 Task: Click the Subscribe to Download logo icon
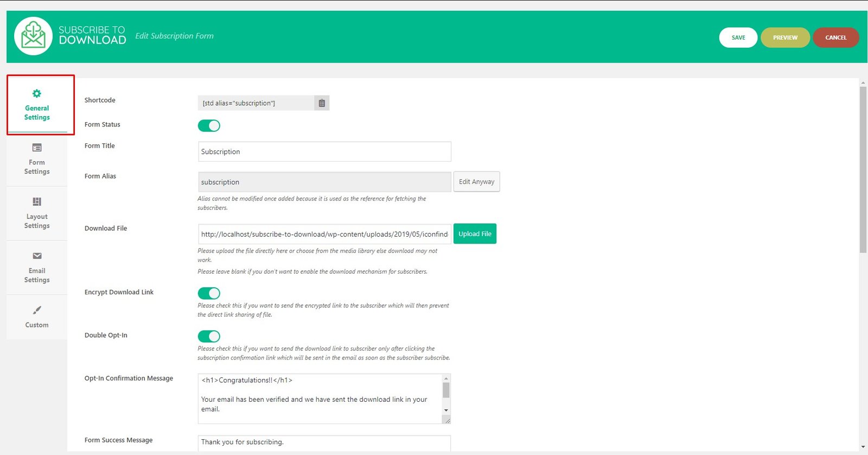pos(33,36)
